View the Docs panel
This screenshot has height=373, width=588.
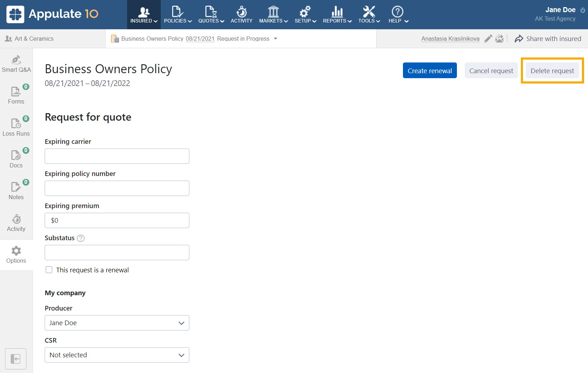click(x=16, y=159)
